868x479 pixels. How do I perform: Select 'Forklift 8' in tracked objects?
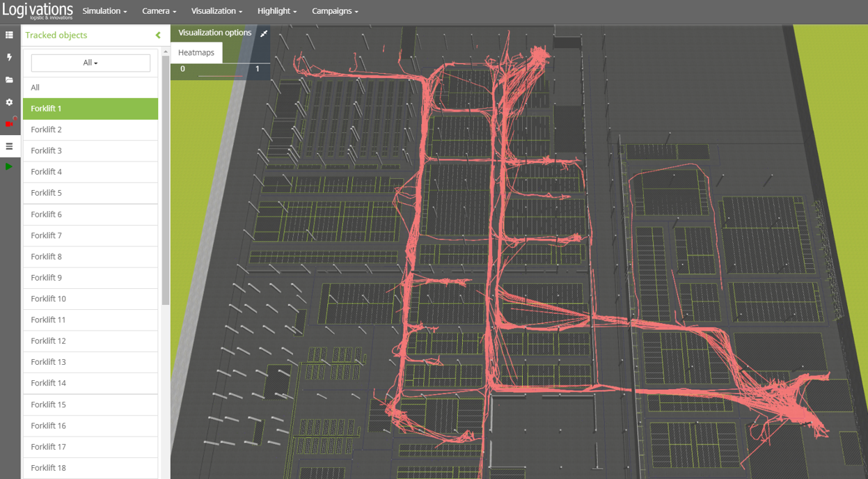tap(90, 256)
